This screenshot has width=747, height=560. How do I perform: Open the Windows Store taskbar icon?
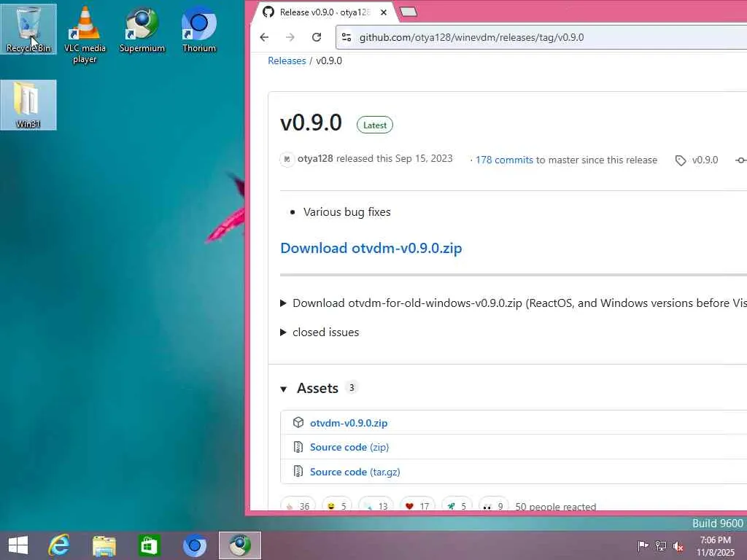coord(149,545)
